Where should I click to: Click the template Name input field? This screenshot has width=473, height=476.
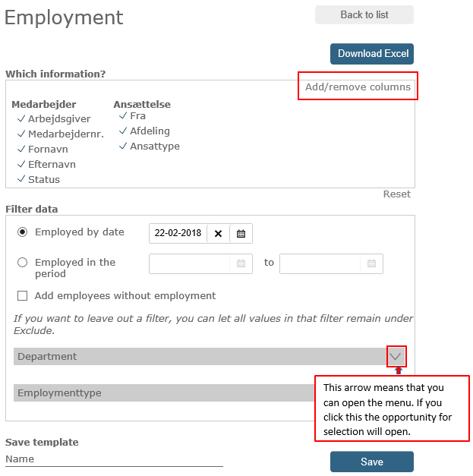114,459
